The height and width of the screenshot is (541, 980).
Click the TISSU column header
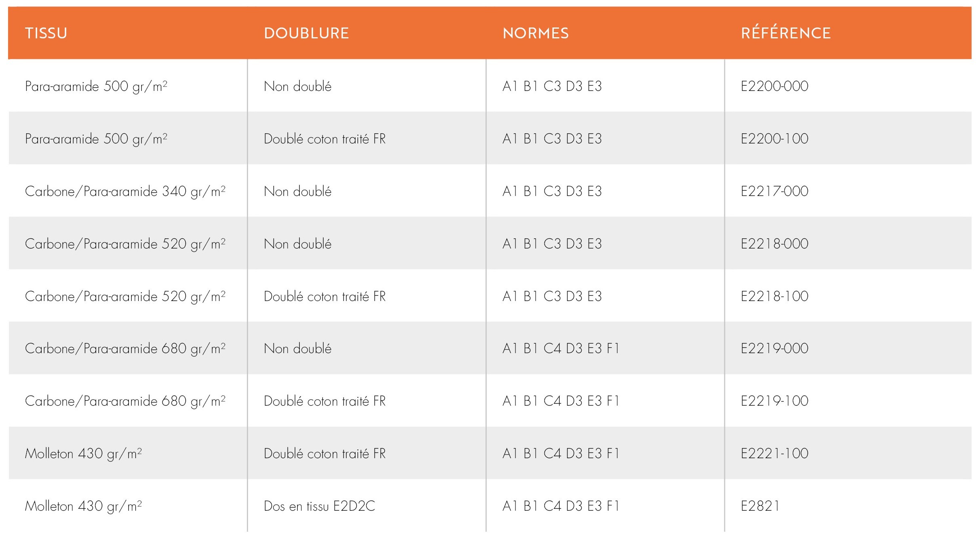[x=46, y=33]
